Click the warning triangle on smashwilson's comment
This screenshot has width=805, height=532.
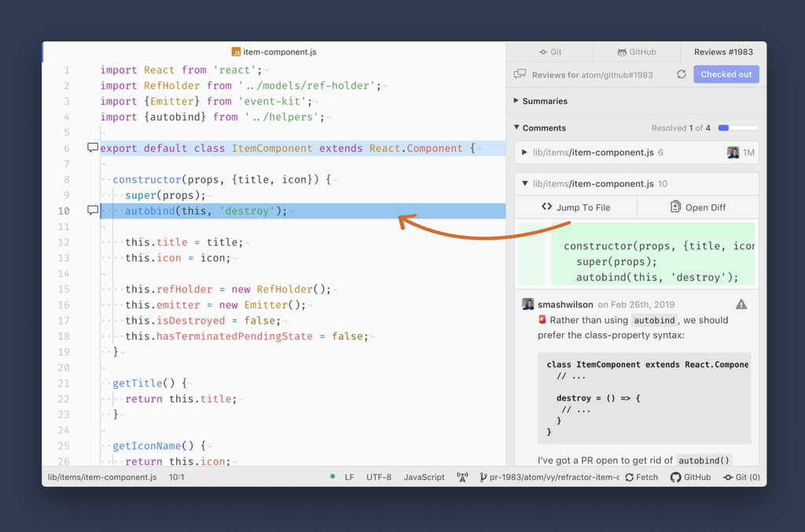pos(742,304)
